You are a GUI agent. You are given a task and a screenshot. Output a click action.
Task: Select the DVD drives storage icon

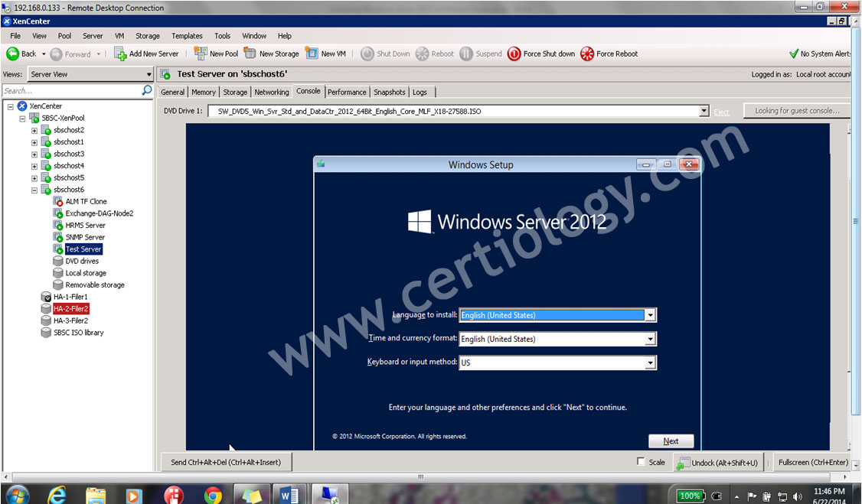[57, 262]
